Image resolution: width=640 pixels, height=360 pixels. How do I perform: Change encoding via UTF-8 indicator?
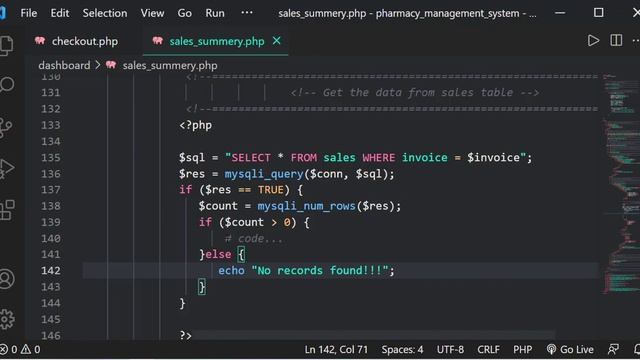pos(450,349)
